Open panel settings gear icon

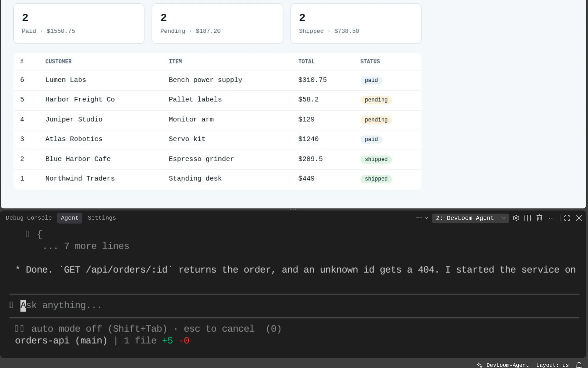(x=516, y=218)
